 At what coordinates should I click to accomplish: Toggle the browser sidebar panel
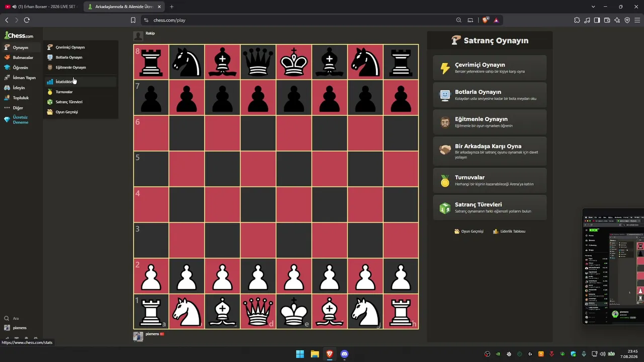point(597,20)
